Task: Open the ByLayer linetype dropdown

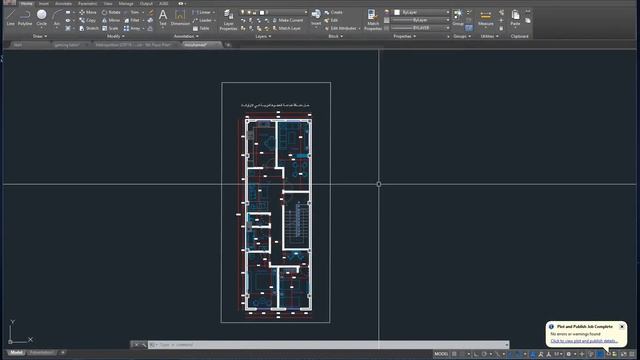Action: (420, 28)
